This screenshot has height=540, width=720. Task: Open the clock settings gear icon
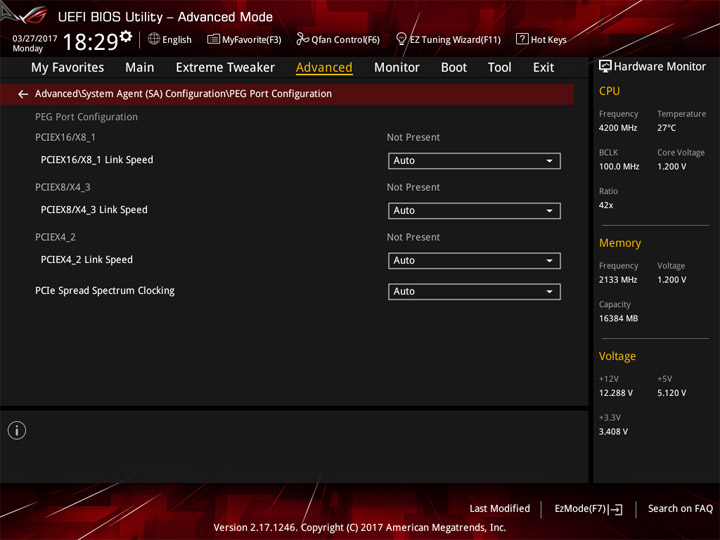(x=126, y=36)
